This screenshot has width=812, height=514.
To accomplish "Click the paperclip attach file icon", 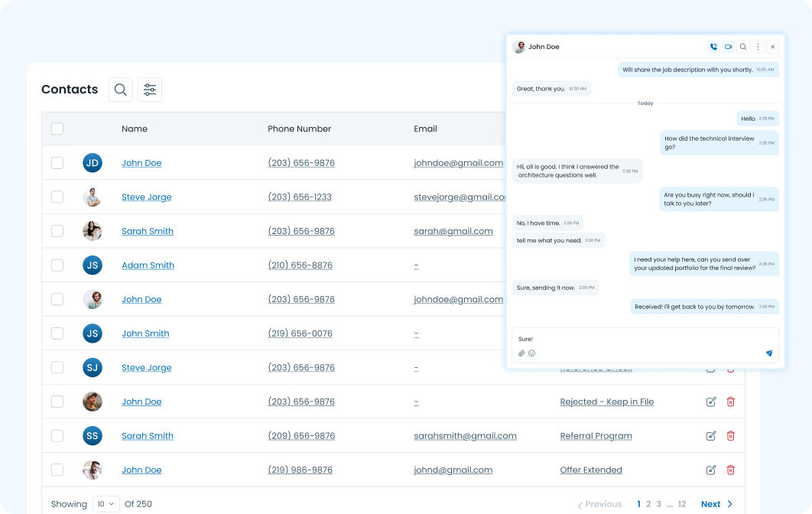I will tap(521, 353).
